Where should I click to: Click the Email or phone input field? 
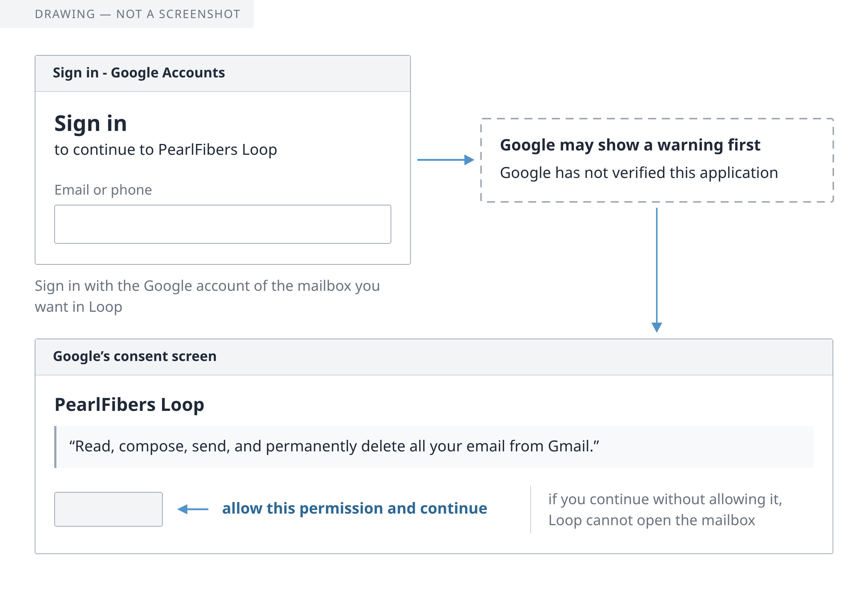tap(222, 224)
